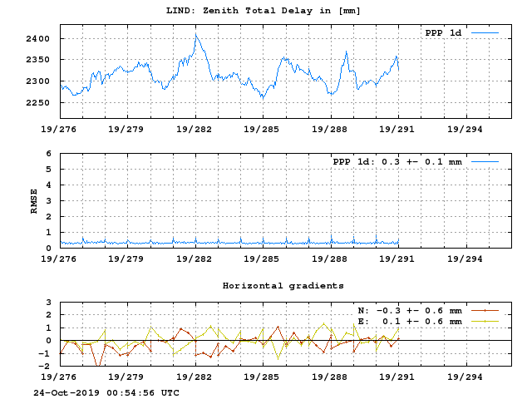532x399 pixels.
Task: Click the timestamp '24-Oct-2019 00:54:56 UTC'
Action: (106, 392)
